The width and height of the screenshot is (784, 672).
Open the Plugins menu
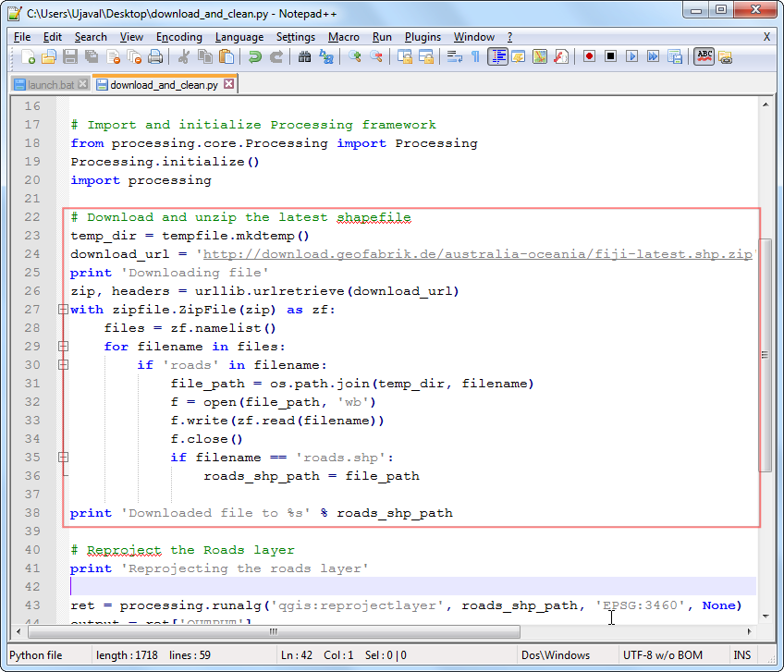click(423, 37)
